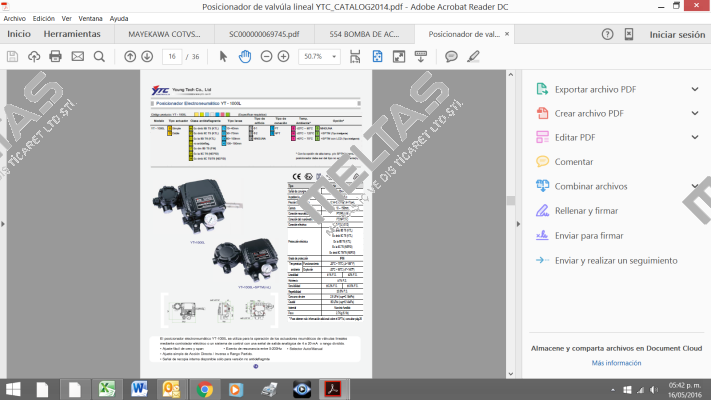Show hidden system tray icons arrow
Screen dimensions: 711x400
point(613,390)
